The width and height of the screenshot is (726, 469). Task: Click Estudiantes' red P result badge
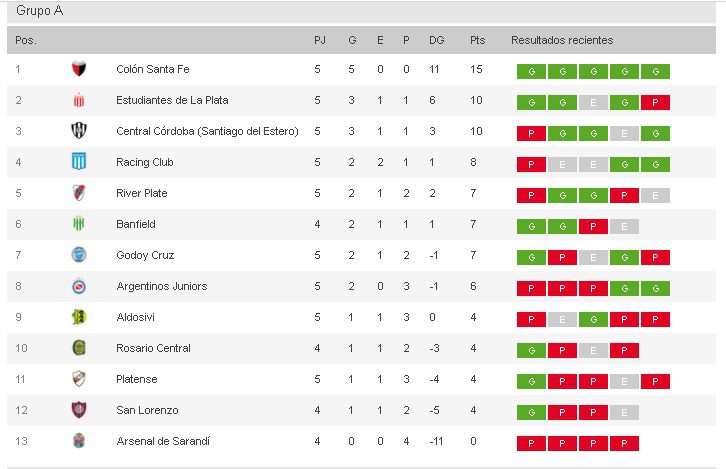pyautogui.click(x=655, y=103)
